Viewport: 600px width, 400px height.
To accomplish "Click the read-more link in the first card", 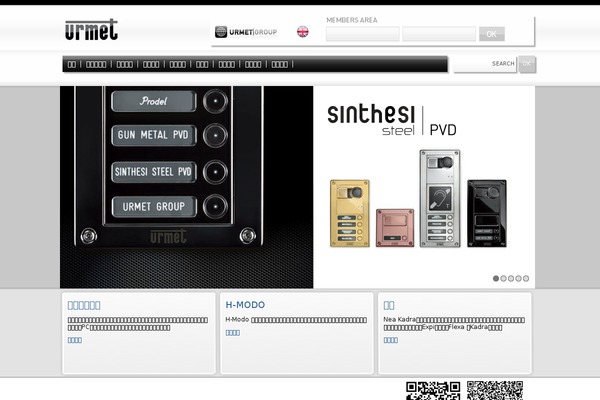I will (75, 340).
